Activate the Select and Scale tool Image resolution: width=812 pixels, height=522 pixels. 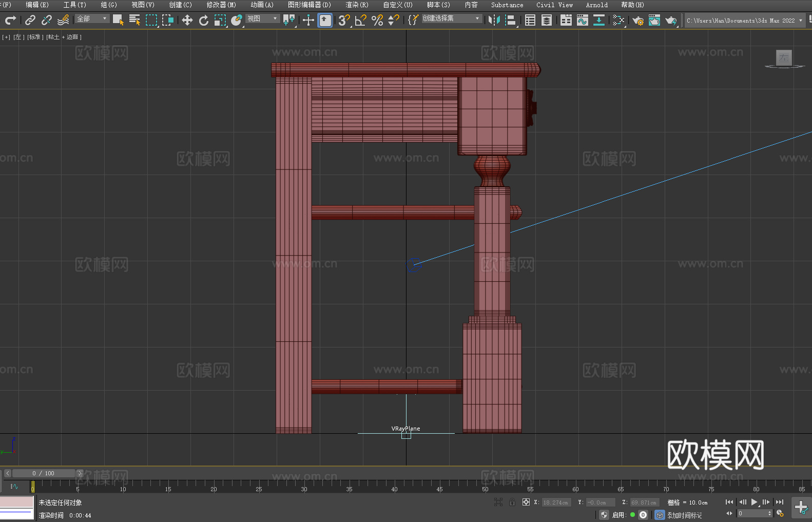click(x=220, y=20)
